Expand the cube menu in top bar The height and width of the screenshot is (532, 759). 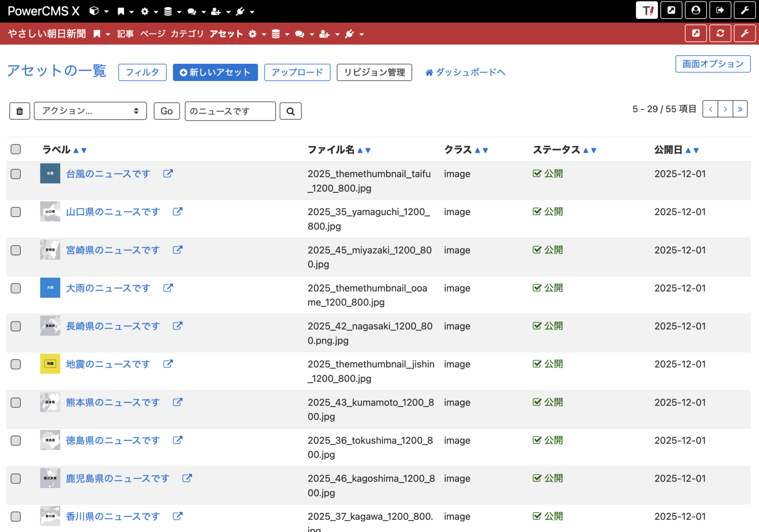click(x=99, y=11)
